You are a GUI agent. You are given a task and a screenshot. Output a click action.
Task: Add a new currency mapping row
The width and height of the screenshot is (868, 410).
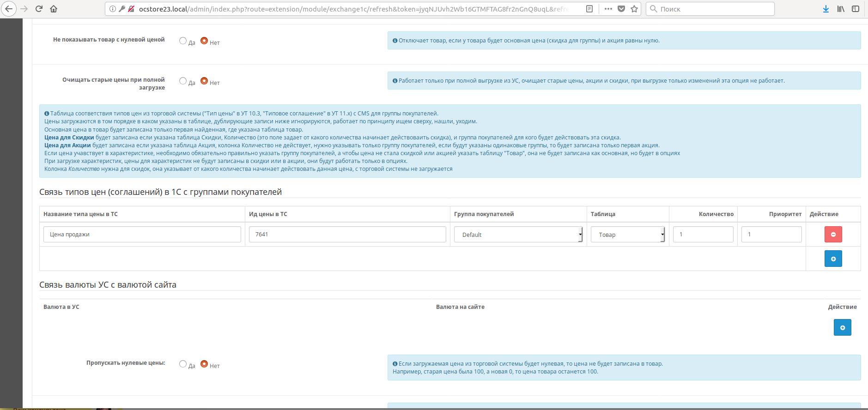tap(842, 327)
